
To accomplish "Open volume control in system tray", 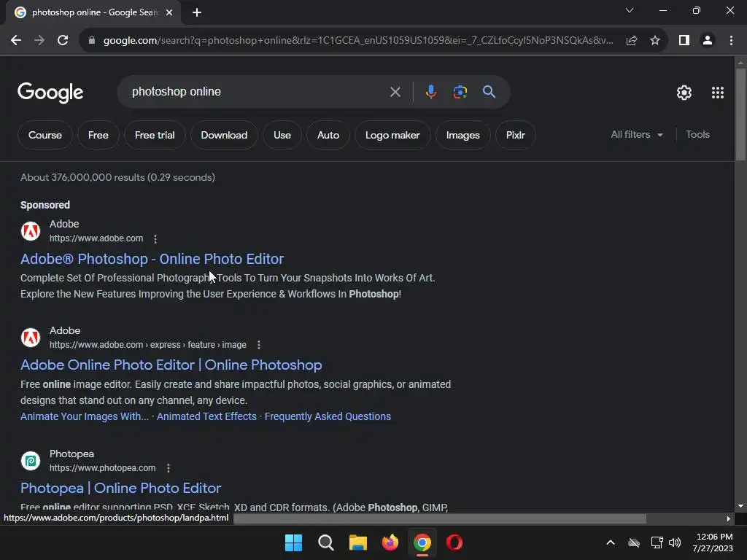I will [x=675, y=542].
